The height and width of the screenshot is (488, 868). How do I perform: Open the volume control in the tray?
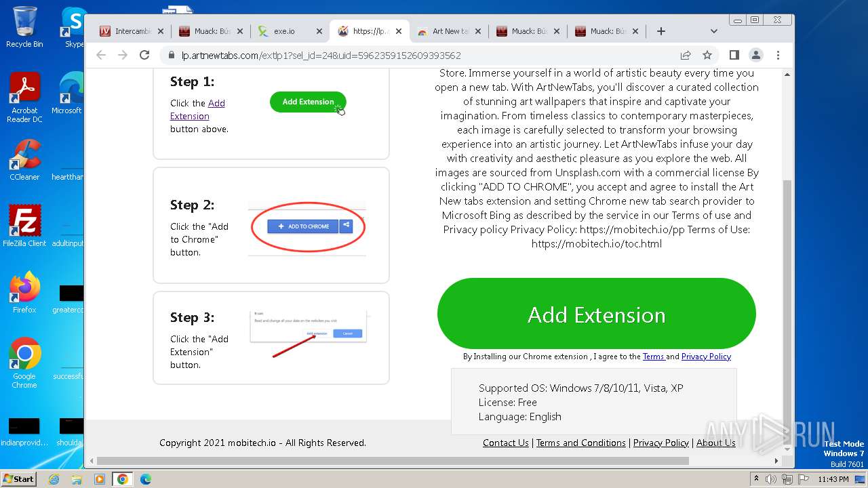pyautogui.click(x=772, y=479)
